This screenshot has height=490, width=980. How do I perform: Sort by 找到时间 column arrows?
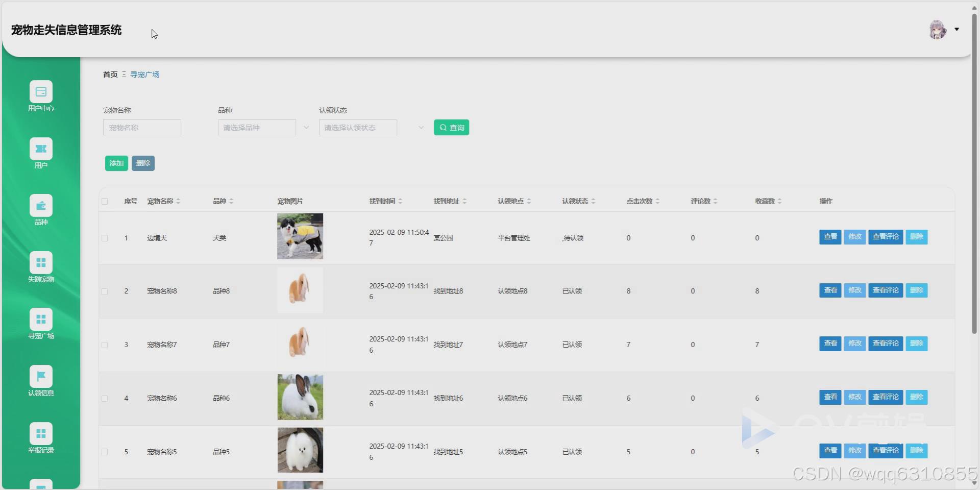point(400,201)
